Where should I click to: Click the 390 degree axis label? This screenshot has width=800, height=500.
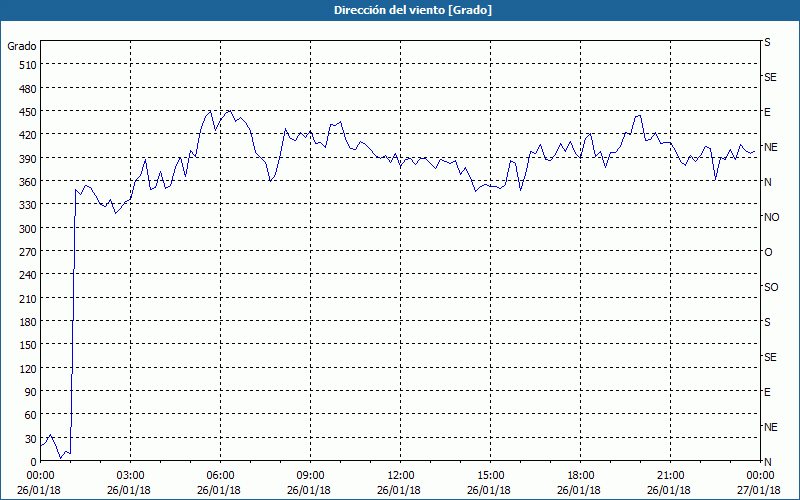click(28, 159)
